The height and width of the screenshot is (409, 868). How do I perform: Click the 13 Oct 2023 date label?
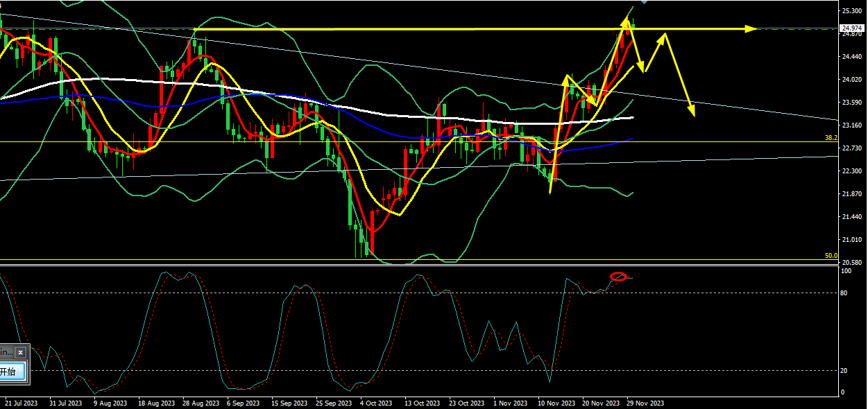click(423, 403)
